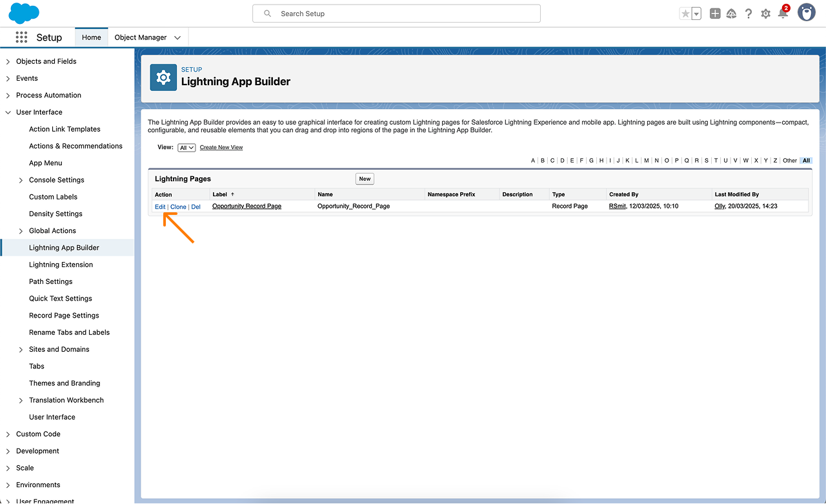Edit the Opportunity Record Page
Screen dimensions: 826x504
point(160,207)
